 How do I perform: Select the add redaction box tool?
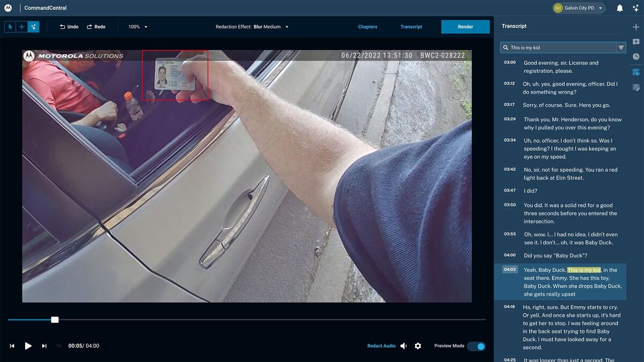tap(21, 26)
